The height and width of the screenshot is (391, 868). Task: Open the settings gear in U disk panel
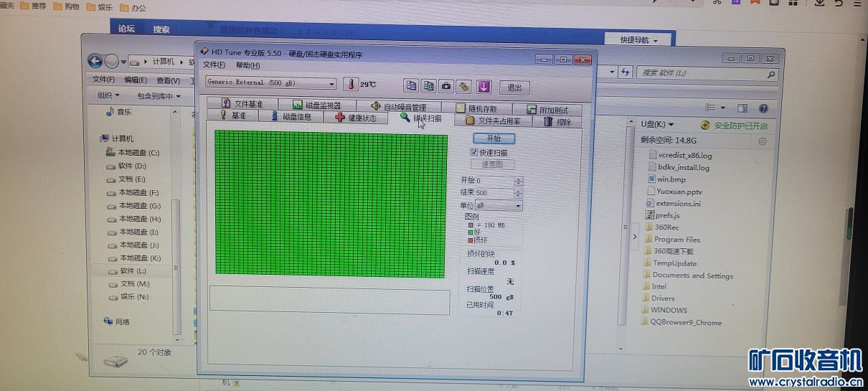click(x=762, y=141)
